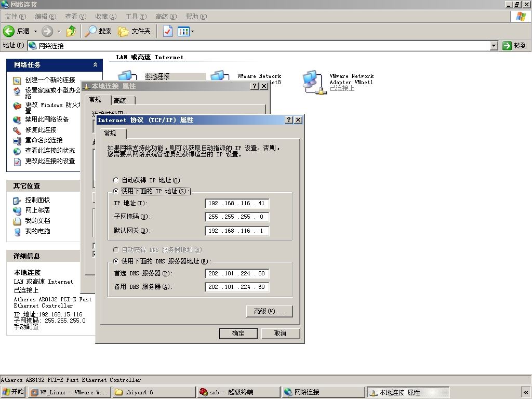Switch to VM_Linux VMware taskbar item
The height and width of the screenshot is (399, 532).
[69, 393]
